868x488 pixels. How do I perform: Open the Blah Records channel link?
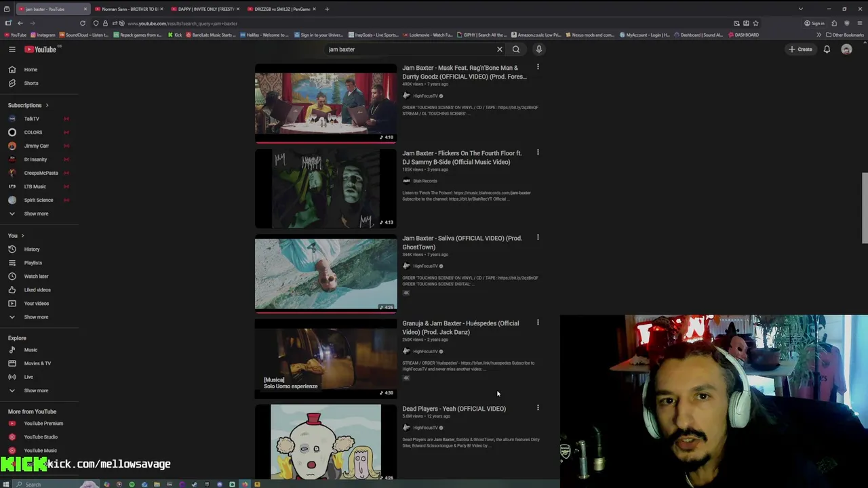[x=425, y=181]
